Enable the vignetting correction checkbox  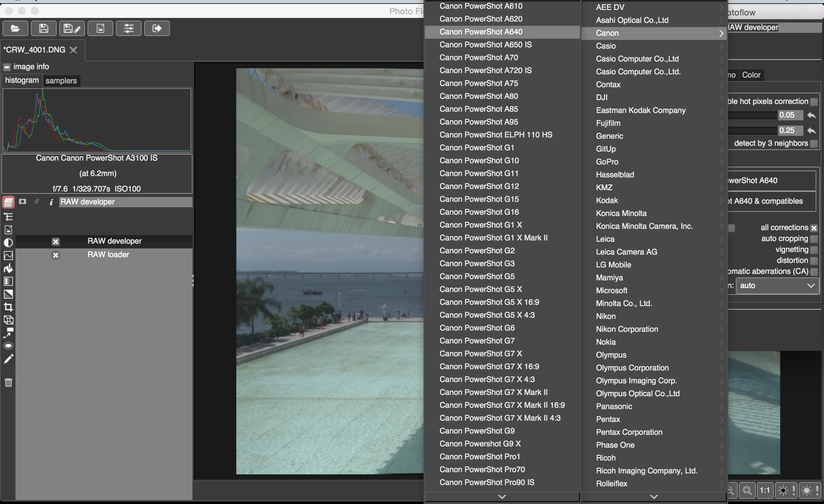(814, 250)
